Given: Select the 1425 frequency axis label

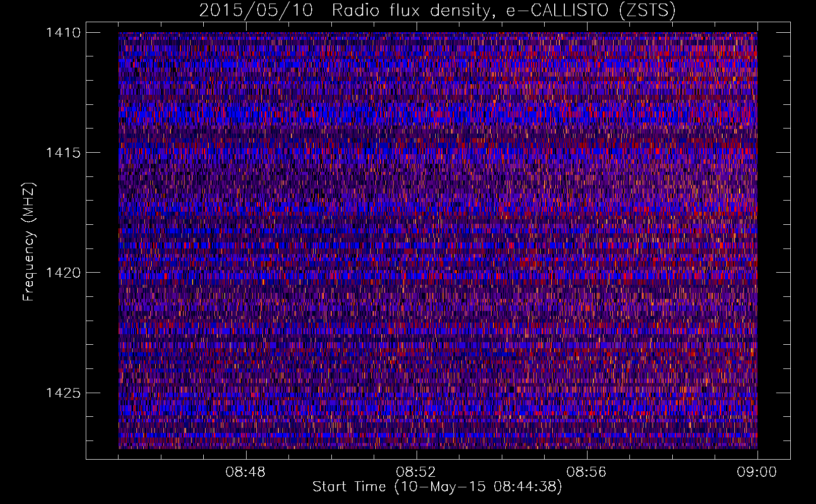Looking at the screenshot, I should [x=63, y=393].
